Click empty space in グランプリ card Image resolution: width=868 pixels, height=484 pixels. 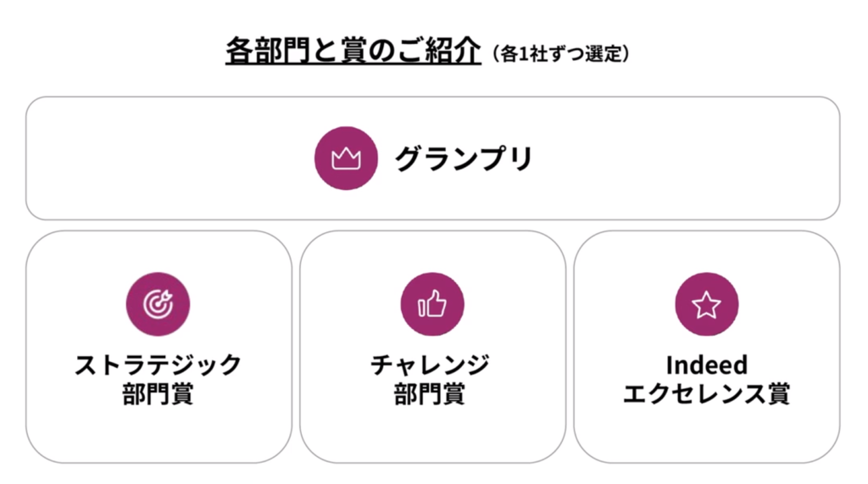678,159
